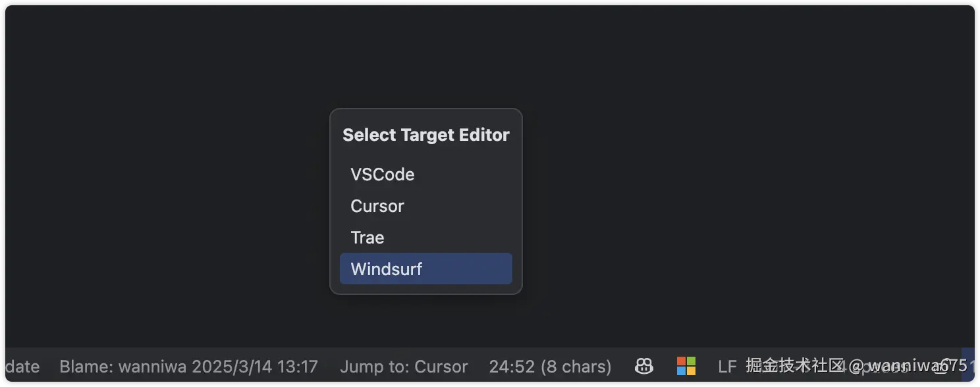Toggle the read-only lock icon
Image resolution: width=980 pixels, height=387 pixels.
941,366
